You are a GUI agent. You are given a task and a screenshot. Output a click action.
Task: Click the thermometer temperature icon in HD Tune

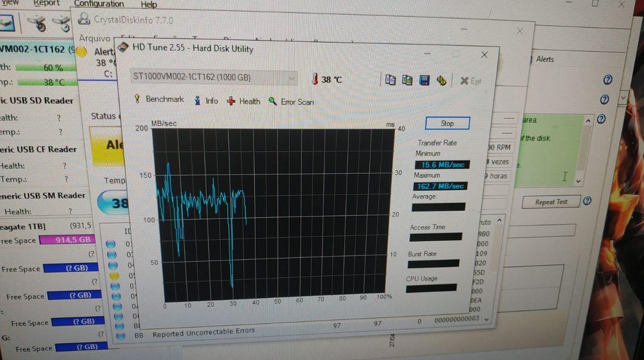coord(315,79)
